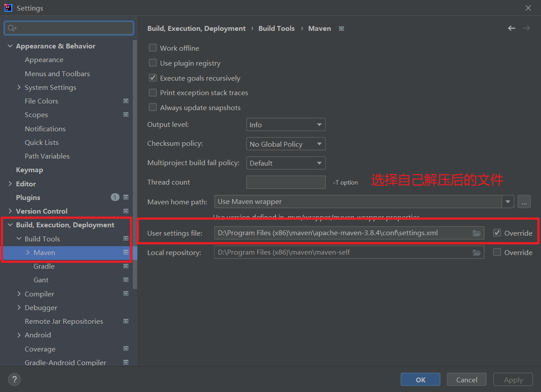Select Appearance settings page
The image size is (541, 392).
pos(44,60)
